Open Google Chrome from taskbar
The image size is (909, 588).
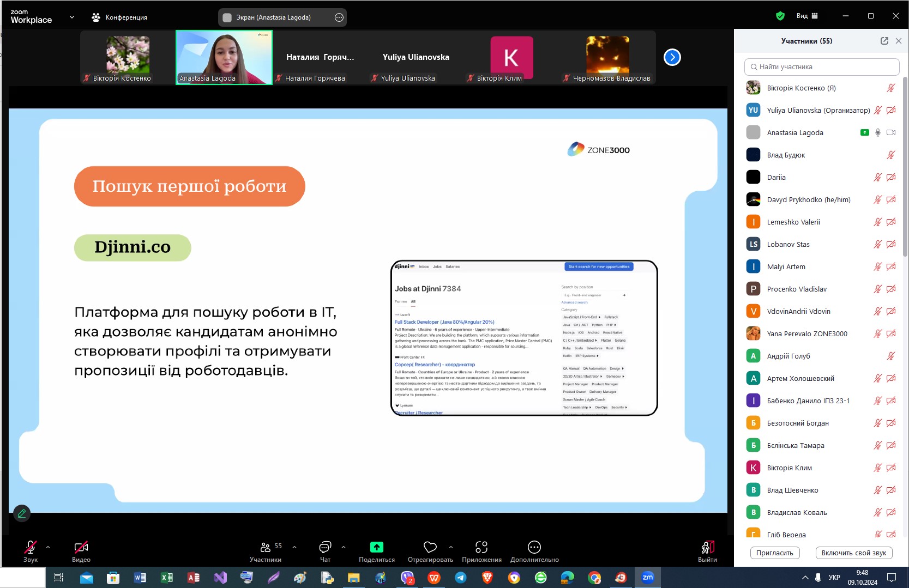594,578
